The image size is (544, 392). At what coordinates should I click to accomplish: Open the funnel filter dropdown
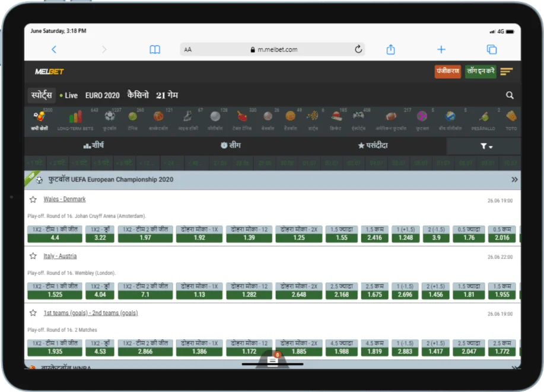(486, 146)
